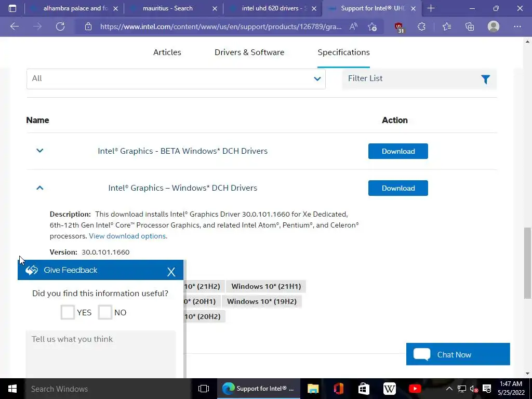The width and height of the screenshot is (532, 399).
Task: Switch to Drivers & Software tab
Action: click(x=249, y=52)
